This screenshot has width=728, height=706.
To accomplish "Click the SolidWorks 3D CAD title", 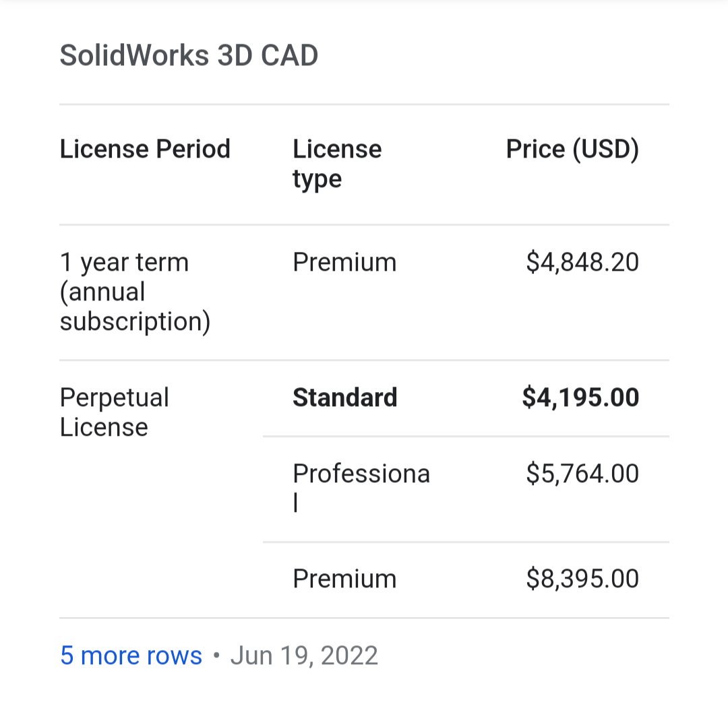I will point(189,56).
